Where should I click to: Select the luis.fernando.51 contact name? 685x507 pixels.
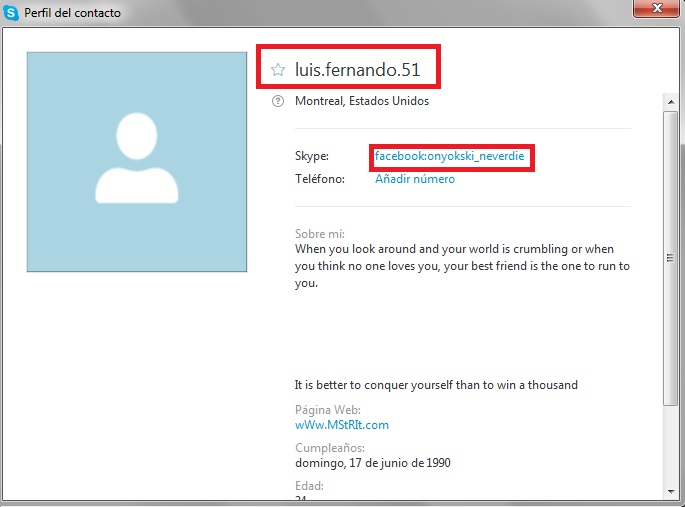point(357,69)
